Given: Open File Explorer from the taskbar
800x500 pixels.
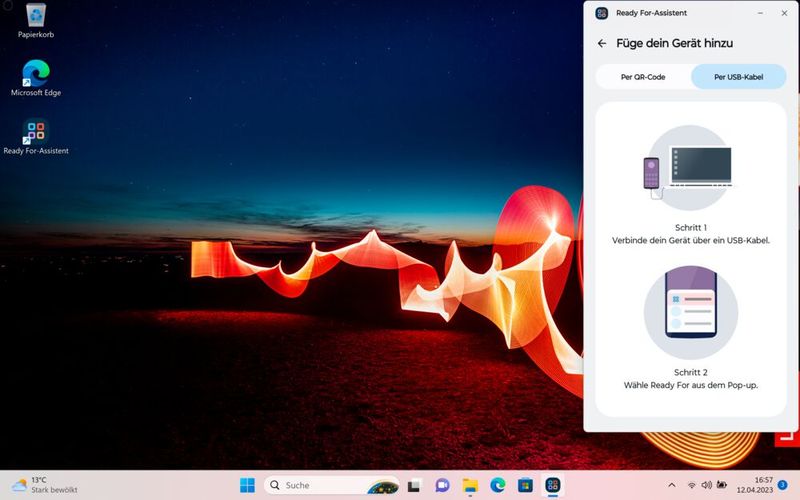Looking at the screenshot, I should coord(470,485).
